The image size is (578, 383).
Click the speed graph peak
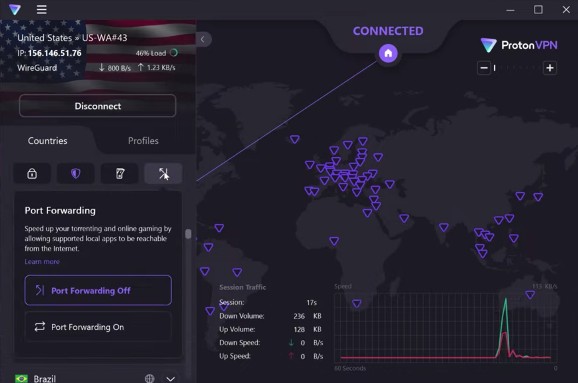click(x=506, y=299)
